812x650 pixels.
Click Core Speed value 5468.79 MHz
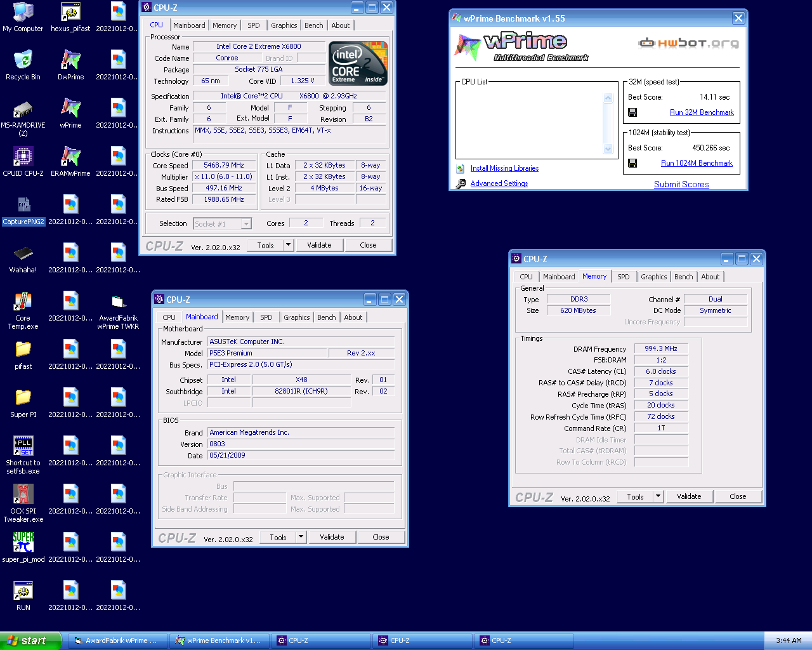click(x=224, y=165)
